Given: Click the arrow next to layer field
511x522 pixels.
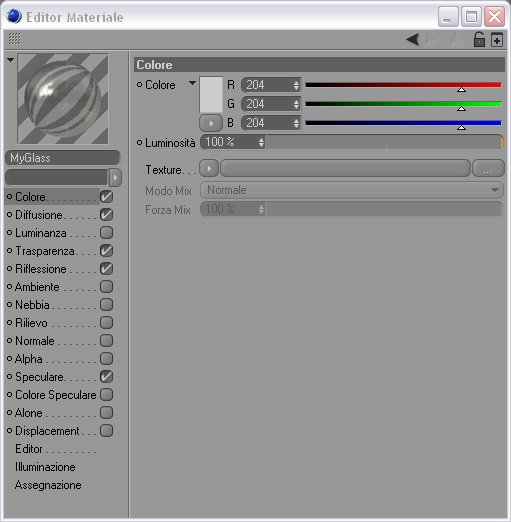Looking at the screenshot, I should pos(115,177).
